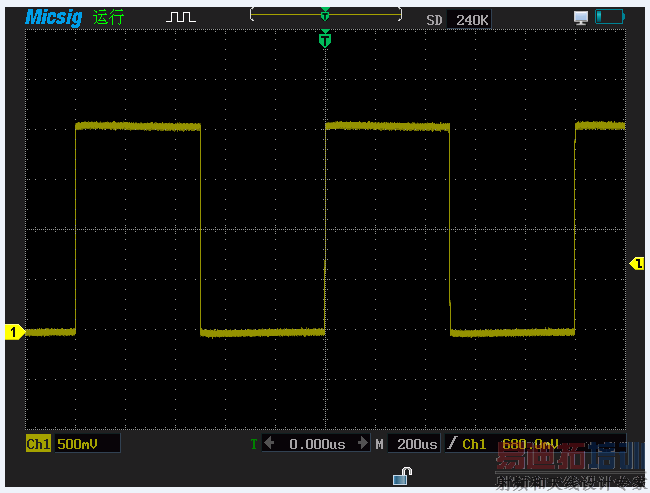Screen dimensions: 650x493
Task: Open the trigger source Ch1 setting
Action: coord(474,444)
